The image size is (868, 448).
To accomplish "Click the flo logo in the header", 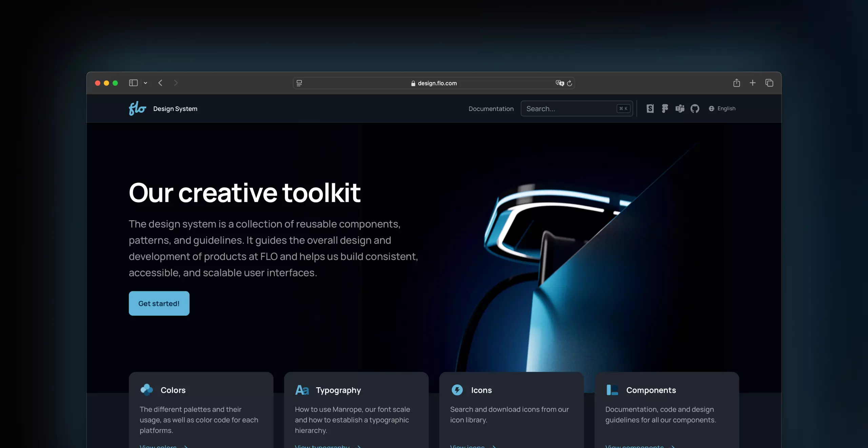I will click(137, 108).
